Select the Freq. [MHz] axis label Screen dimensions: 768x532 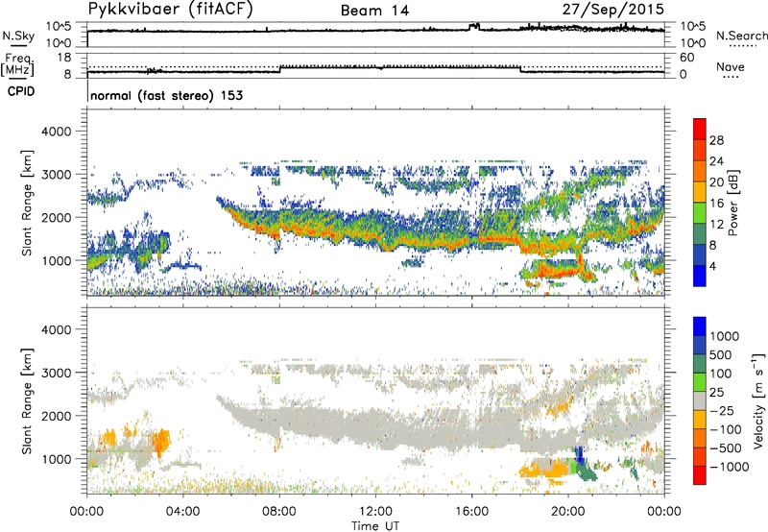(17, 64)
